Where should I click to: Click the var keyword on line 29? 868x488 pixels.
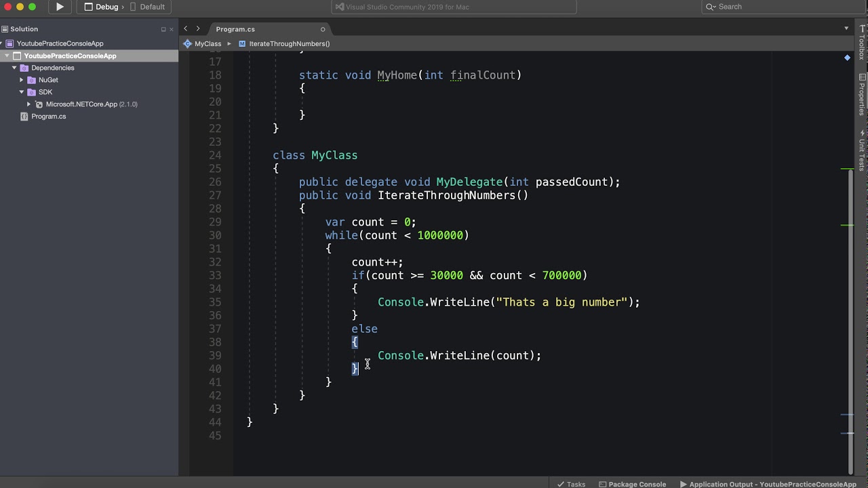click(335, 222)
